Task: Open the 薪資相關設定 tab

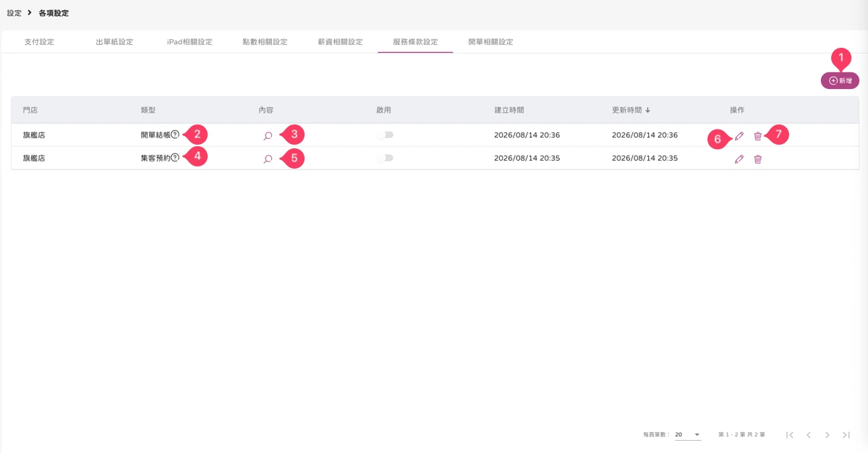Action: (340, 42)
